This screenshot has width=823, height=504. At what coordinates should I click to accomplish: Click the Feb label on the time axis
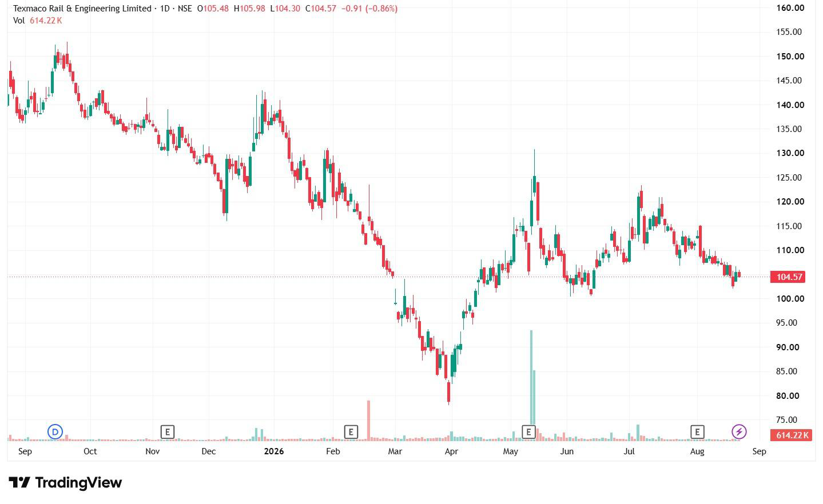tap(333, 451)
